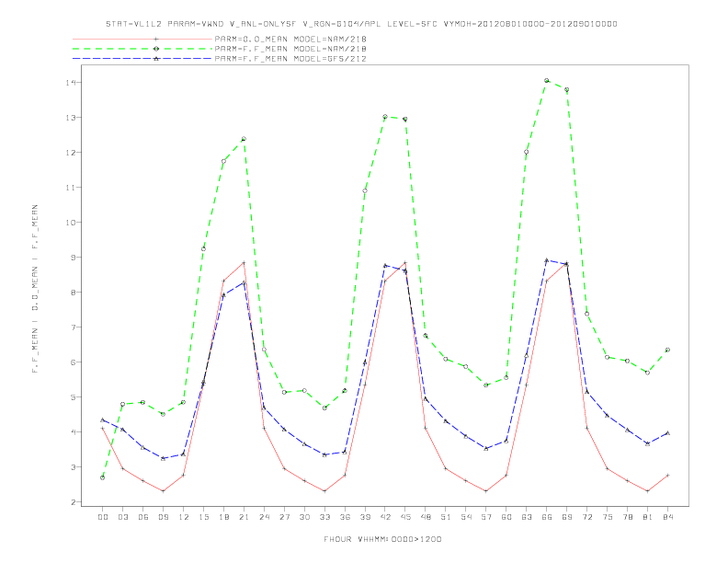This screenshot has width=728, height=563.
Task: Click y-axis tick label 12
Action: coord(71,153)
